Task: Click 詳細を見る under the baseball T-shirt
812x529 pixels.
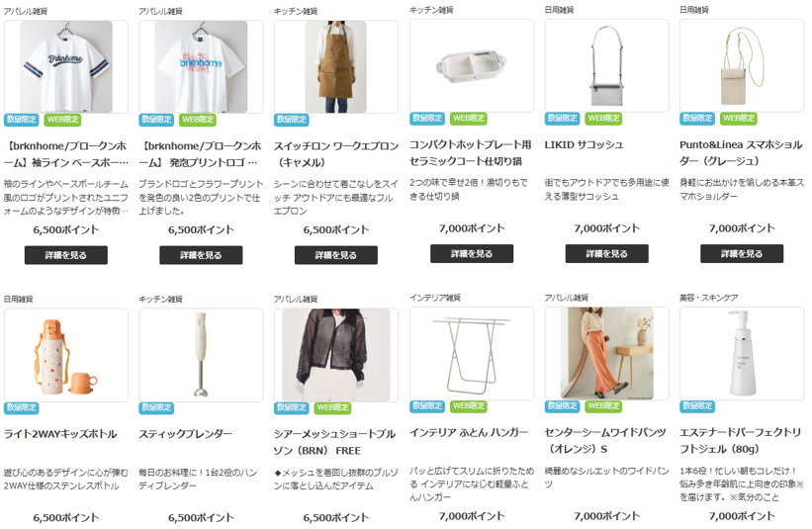Action: [65, 255]
